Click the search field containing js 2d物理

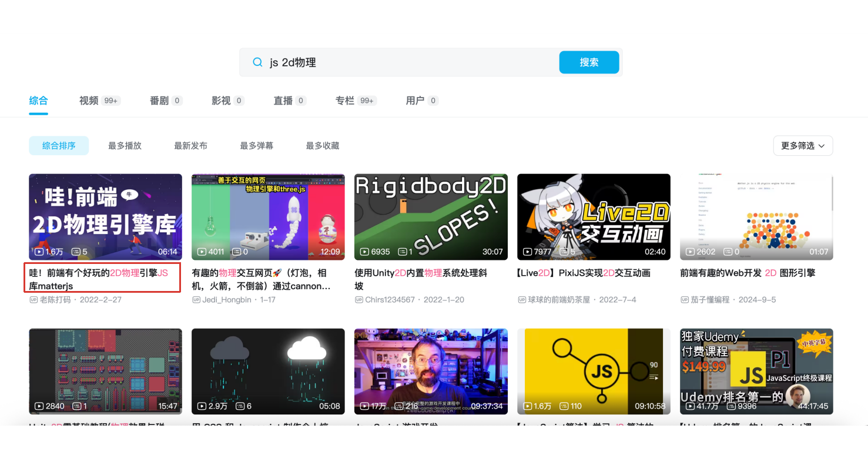(405, 62)
